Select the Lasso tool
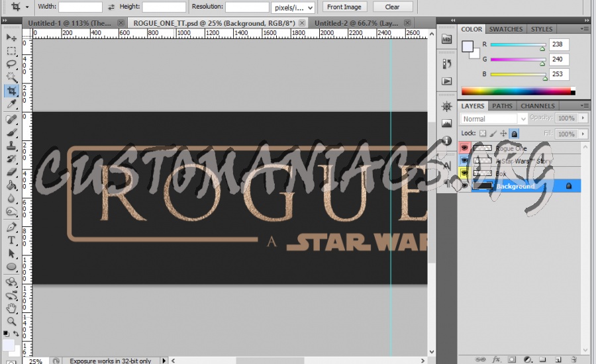The height and width of the screenshot is (364, 596). point(11,64)
